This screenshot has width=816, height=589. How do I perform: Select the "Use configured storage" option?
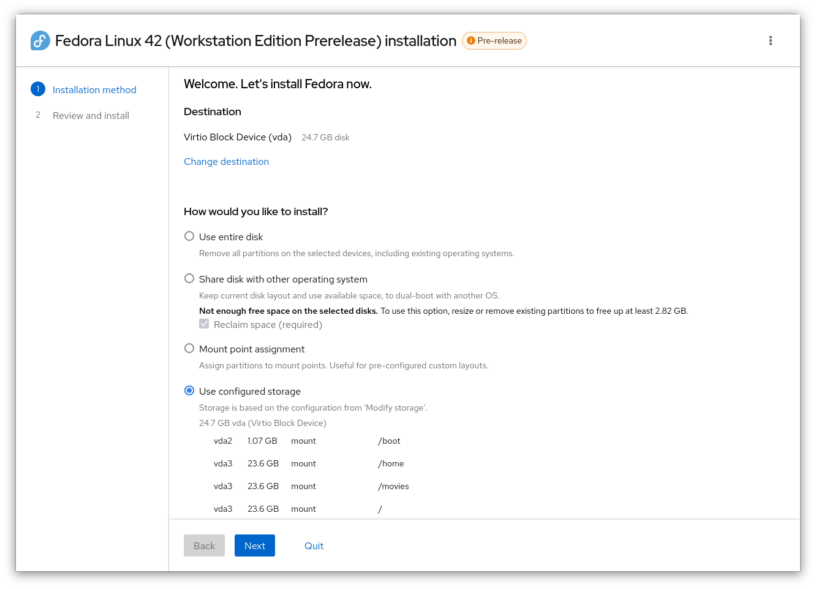click(189, 391)
